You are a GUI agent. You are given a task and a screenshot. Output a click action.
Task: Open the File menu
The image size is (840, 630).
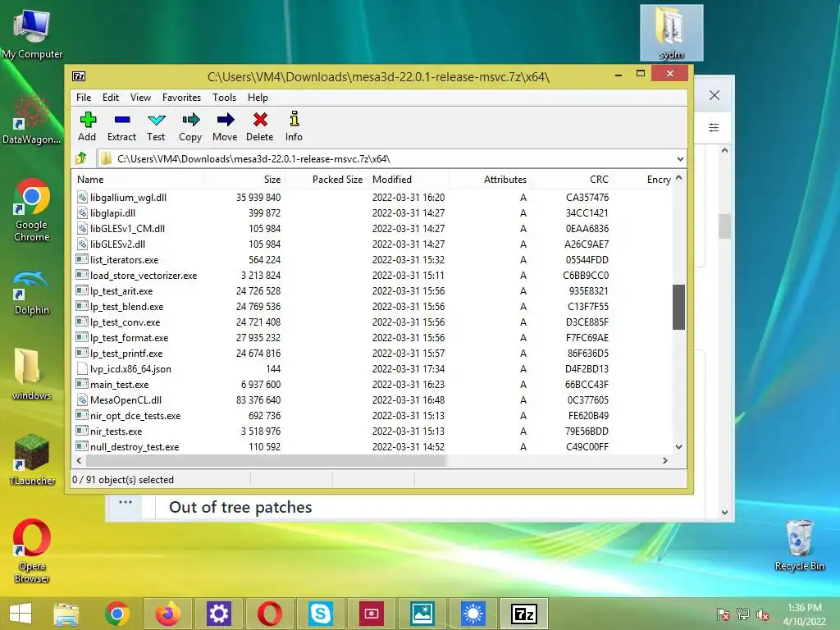(x=84, y=98)
